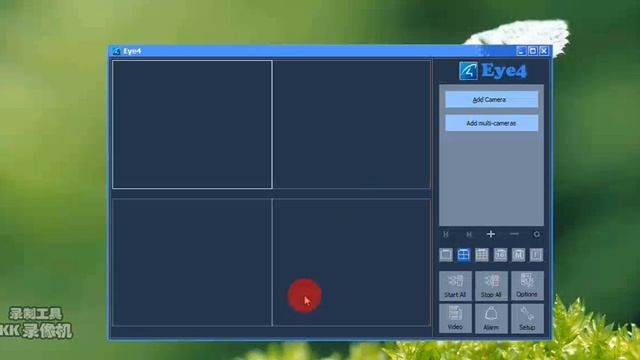
Task: Open the Options panel
Action: click(527, 286)
